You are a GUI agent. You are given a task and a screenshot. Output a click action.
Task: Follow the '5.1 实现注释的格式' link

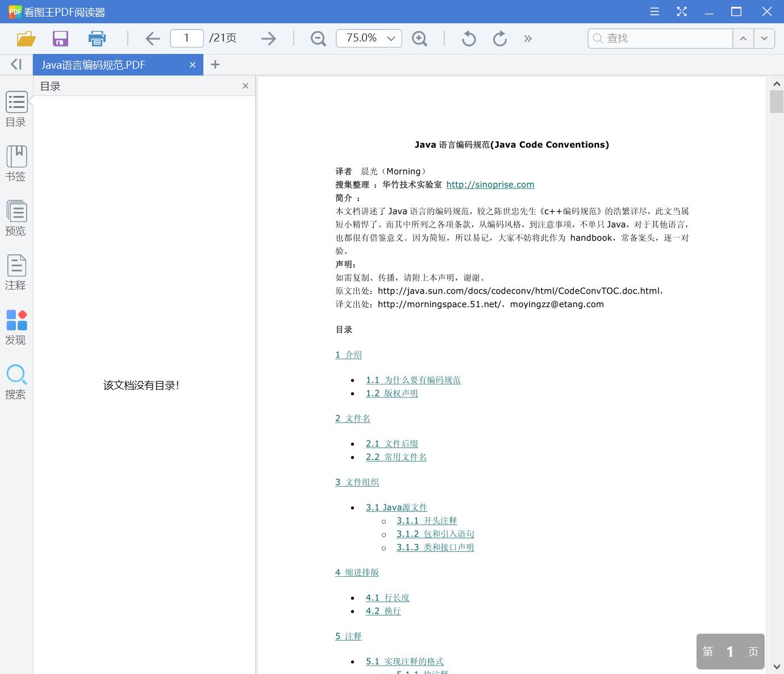tap(404, 662)
